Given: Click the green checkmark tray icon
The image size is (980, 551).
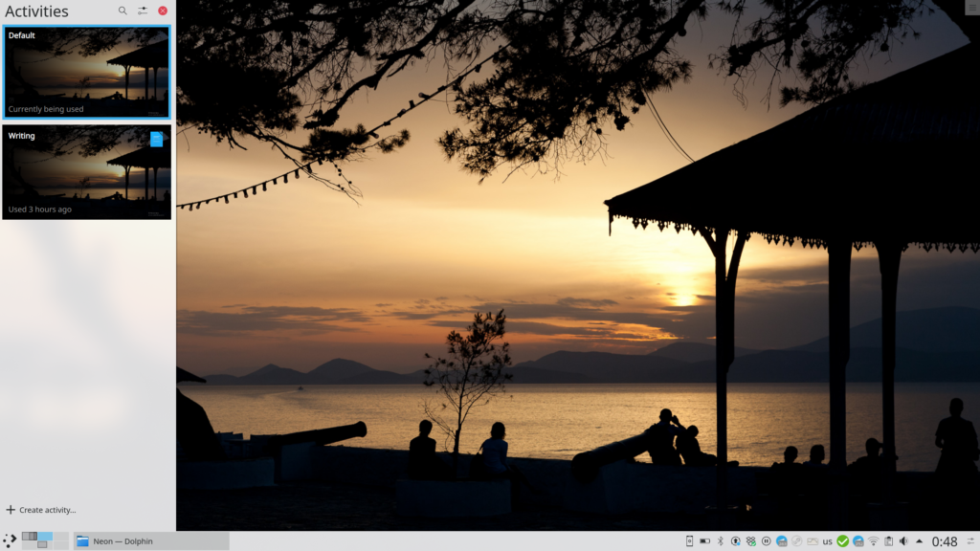Looking at the screenshot, I should [842, 541].
